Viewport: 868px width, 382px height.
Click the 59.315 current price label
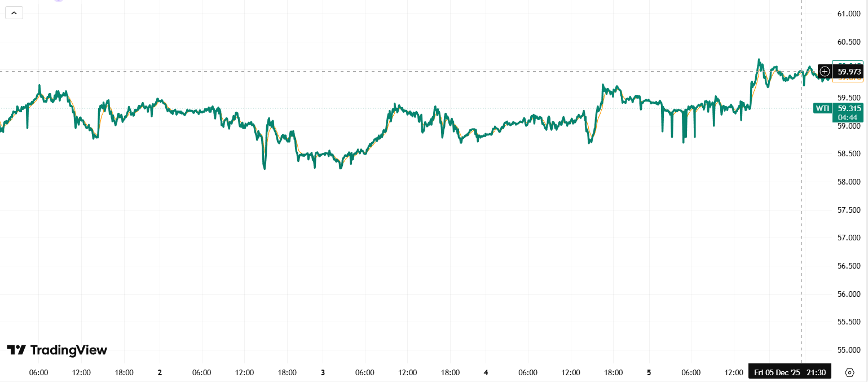coord(849,108)
